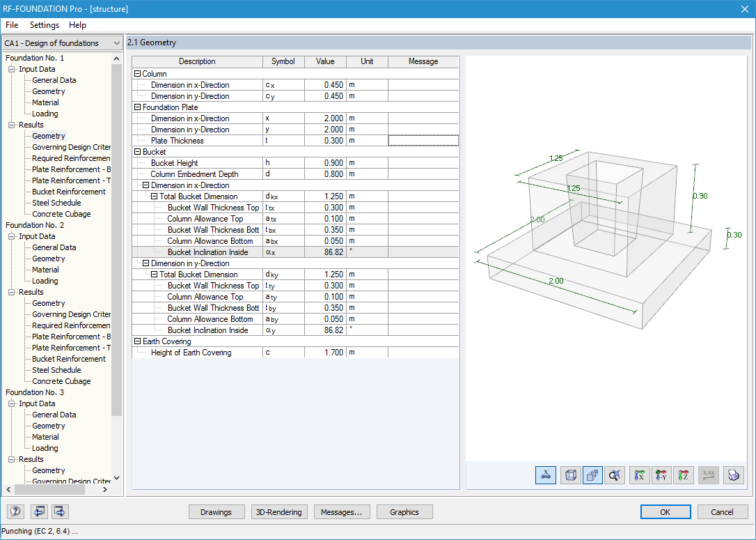
Task: Collapse Dimension in x-Direction under Bucket
Action: pos(145,185)
